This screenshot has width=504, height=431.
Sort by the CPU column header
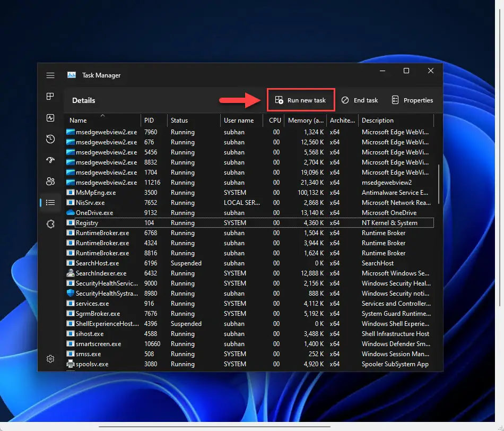click(x=275, y=120)
